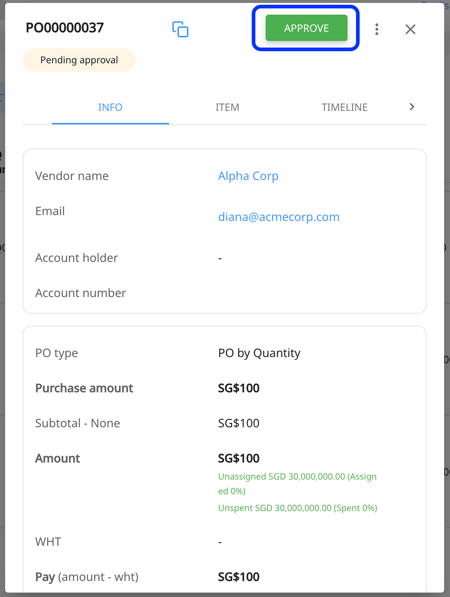Viewport: 450px width, 597px height.
Task: Click the Pending approval status badge
Action: pos(79,60)
